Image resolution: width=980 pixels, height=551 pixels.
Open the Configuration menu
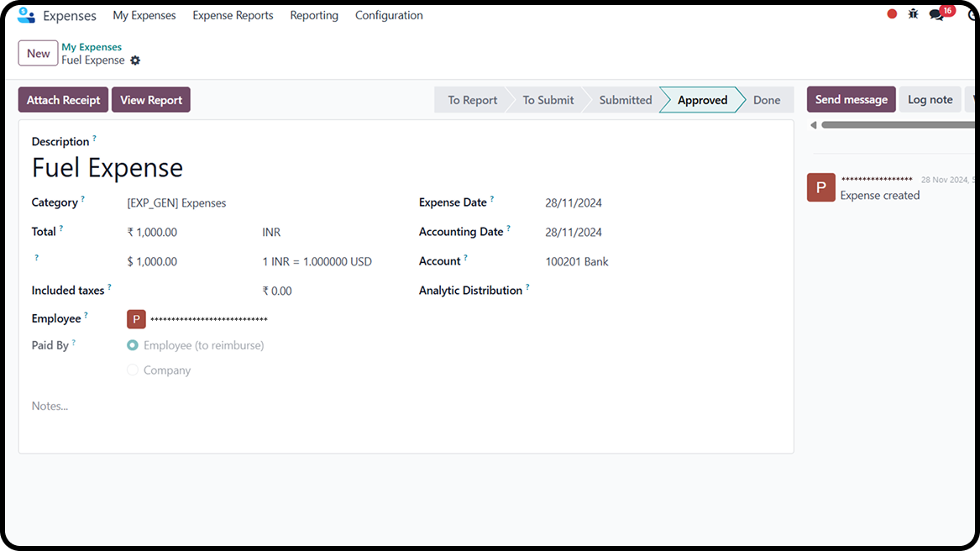[389, 15]
